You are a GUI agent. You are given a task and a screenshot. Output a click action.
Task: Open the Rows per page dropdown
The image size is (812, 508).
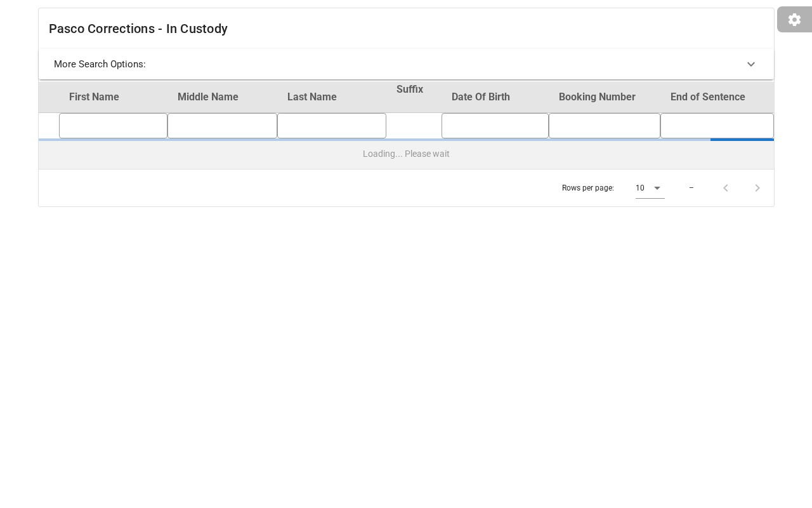point(650,188)
